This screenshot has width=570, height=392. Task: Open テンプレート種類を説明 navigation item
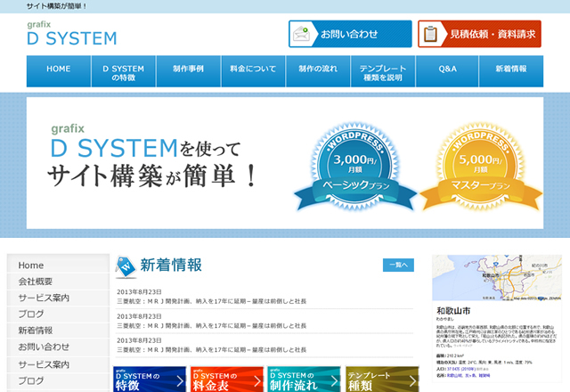(x=383, y=71)
